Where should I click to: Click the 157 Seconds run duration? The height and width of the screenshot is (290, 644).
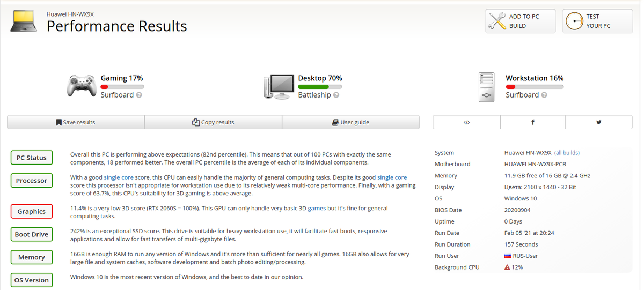pos(521,244)
